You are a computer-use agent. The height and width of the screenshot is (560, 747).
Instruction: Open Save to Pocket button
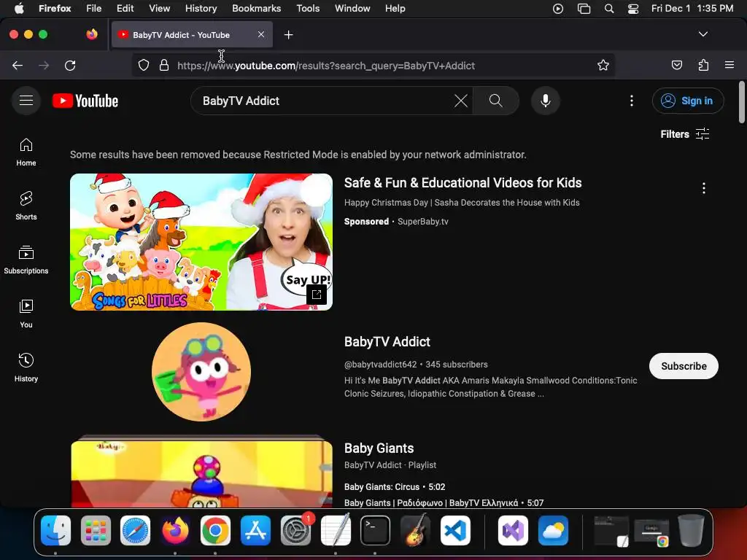coord(676,65)
